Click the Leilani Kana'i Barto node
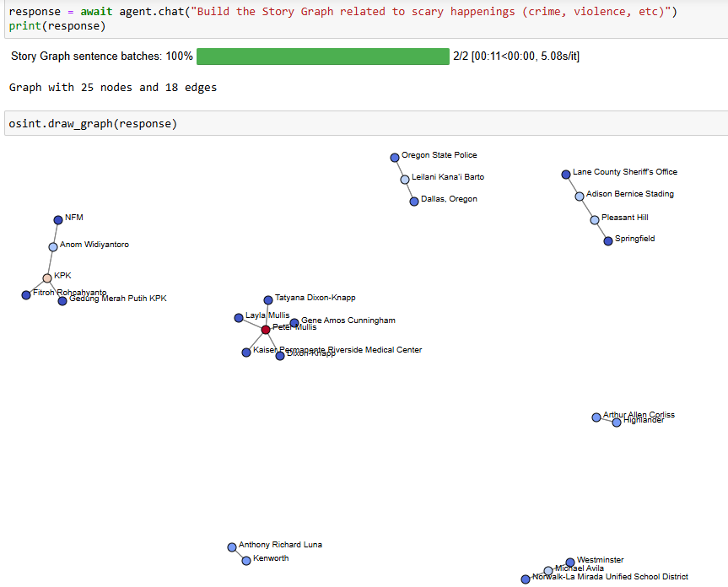Image resolution: width=728 pixels, height=587 pixels. (x=405, y=180)
